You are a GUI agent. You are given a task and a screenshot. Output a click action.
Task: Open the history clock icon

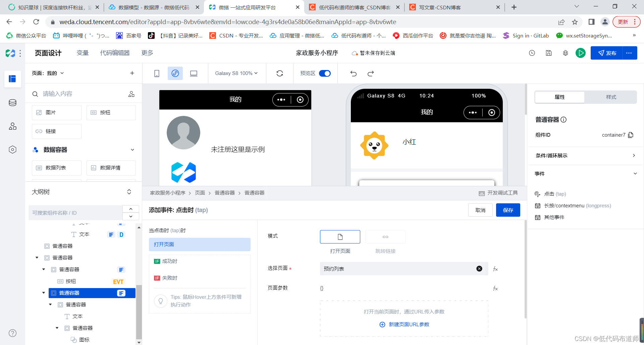tap(532, 53)
